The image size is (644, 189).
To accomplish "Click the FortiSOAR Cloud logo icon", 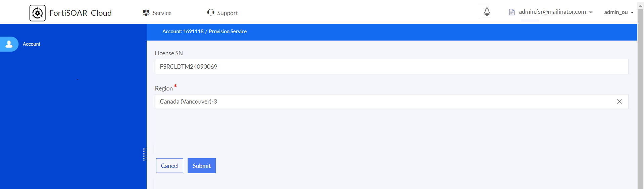I will tap(38, 13).
